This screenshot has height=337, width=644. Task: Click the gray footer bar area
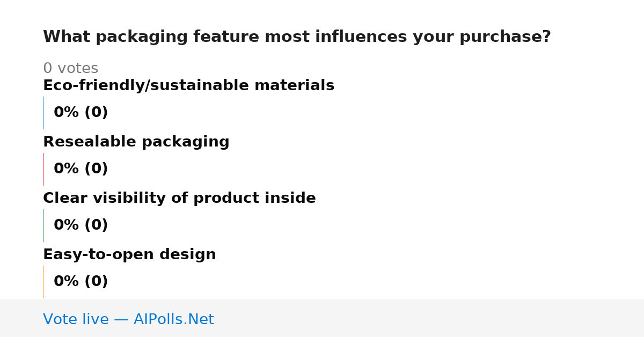(322, 318)
